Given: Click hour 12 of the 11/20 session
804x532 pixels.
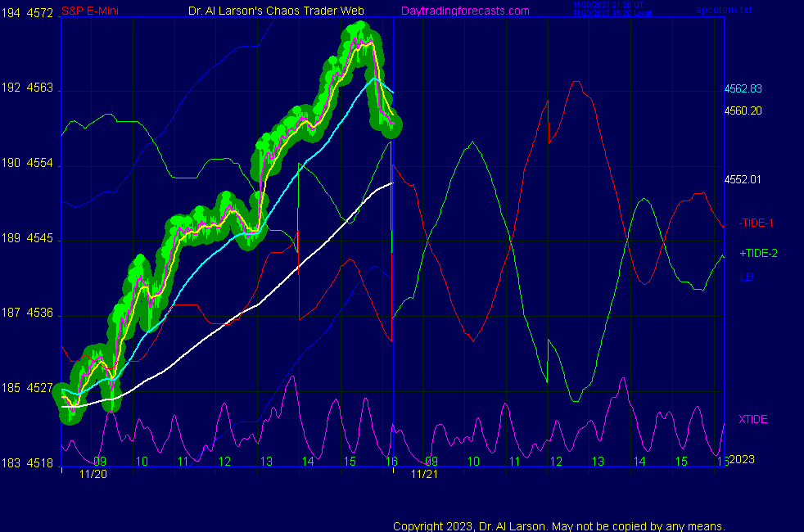Looking at the screenshot, I should point(224,462).
